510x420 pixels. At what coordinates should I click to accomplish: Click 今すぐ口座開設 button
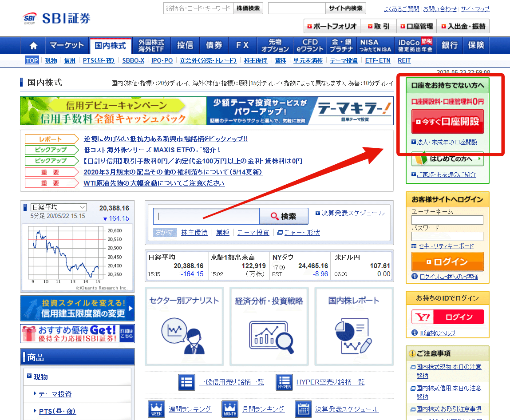(x=447, y=121)
